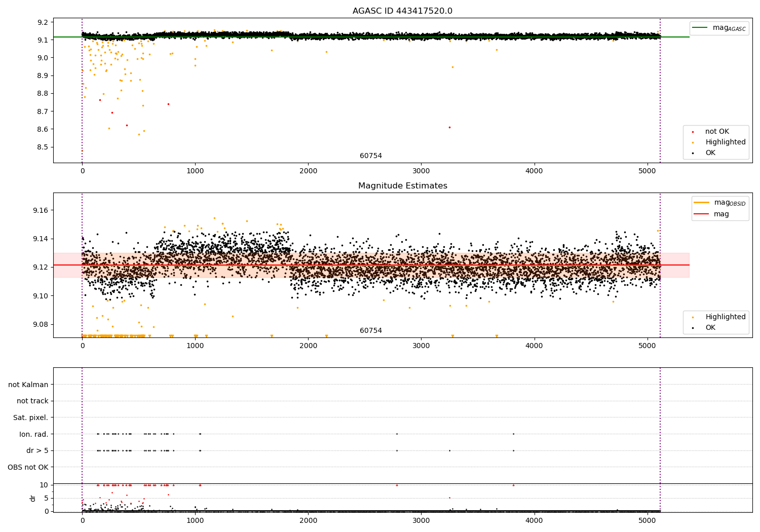
Task: Click the '4000' x-axis tick under top plot
Action: click(x=535, y=171)
